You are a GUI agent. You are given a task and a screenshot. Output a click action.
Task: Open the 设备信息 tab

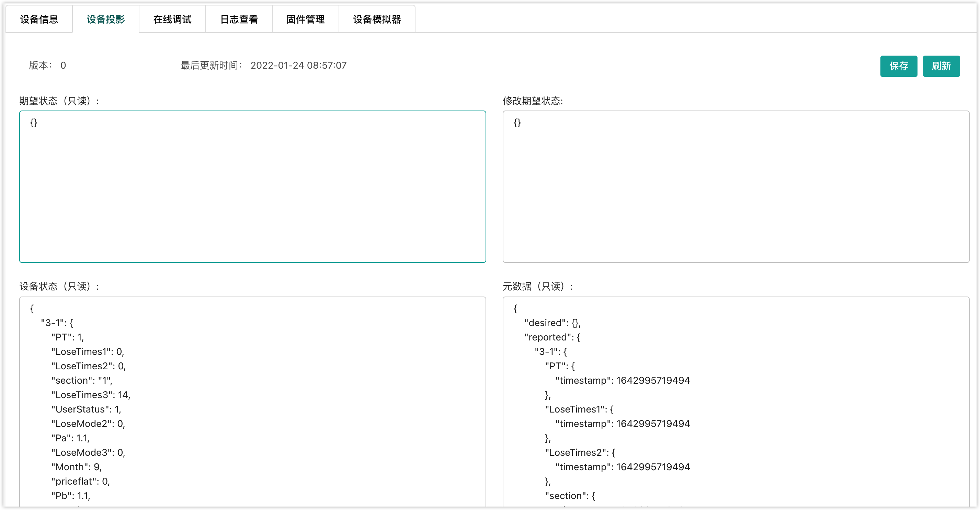point(39,19)
